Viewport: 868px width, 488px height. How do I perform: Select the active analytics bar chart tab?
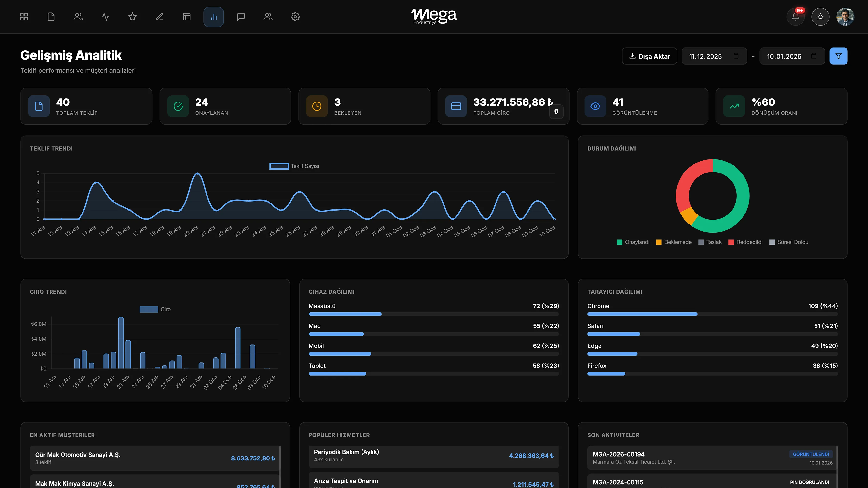(x=214, y=17)
